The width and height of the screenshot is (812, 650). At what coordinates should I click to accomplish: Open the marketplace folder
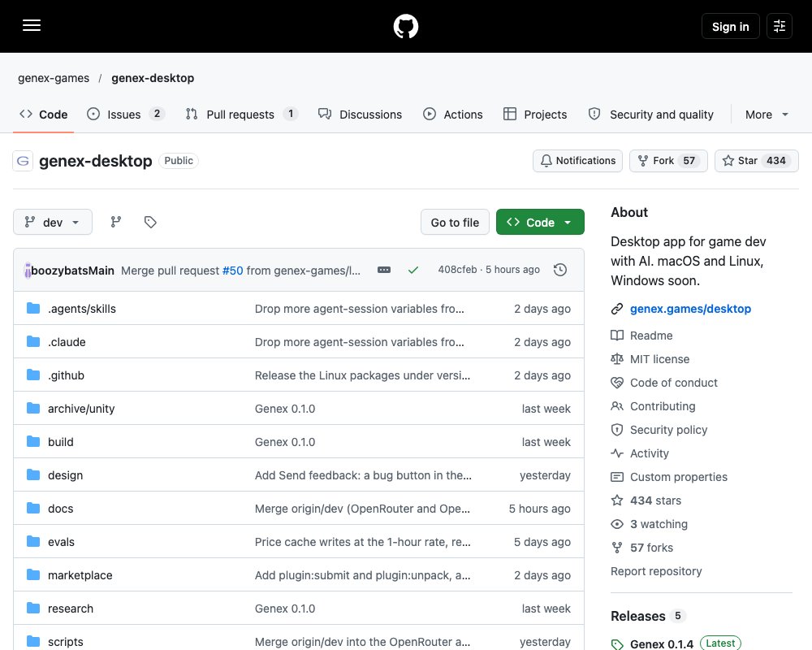(80, 575)
